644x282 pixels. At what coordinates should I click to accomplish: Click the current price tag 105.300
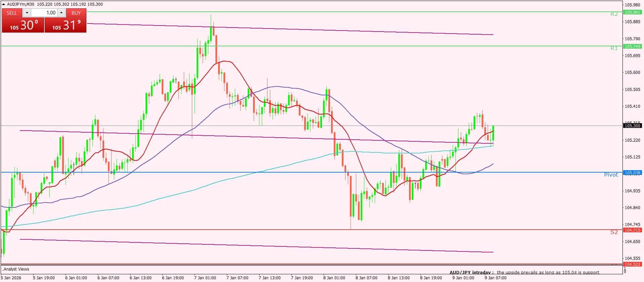632,126
